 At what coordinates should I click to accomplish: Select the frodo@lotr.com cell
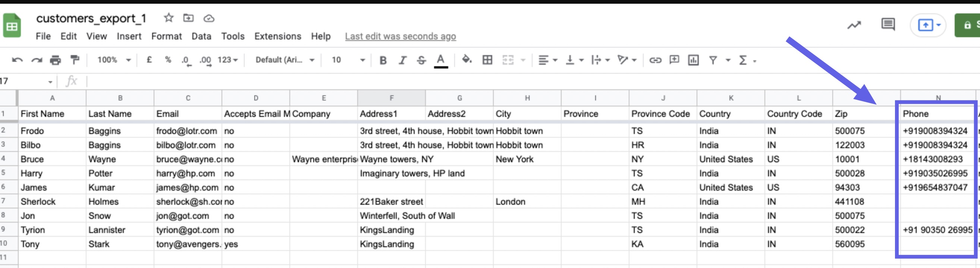pyautogui.click(x=188, y=131)
